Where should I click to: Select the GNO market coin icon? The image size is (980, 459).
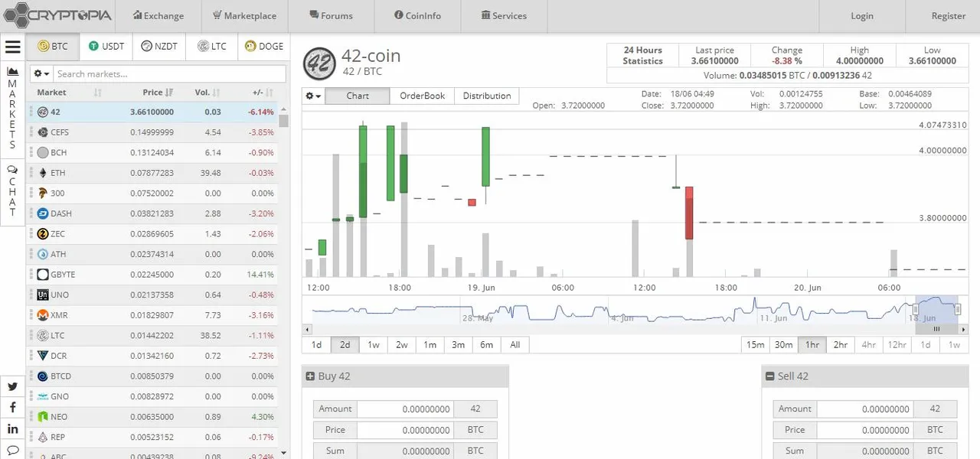[x=43, y=396]
